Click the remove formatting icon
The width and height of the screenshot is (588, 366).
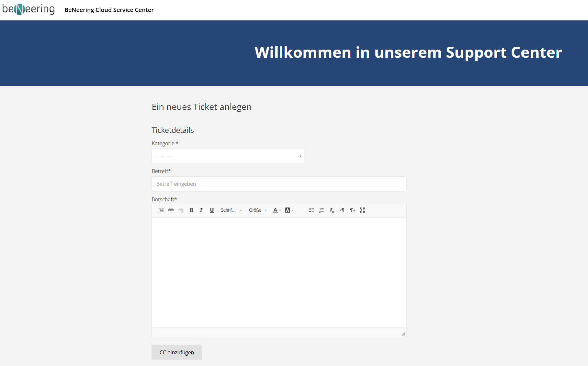pyautogui.click(x=332, y=210)
